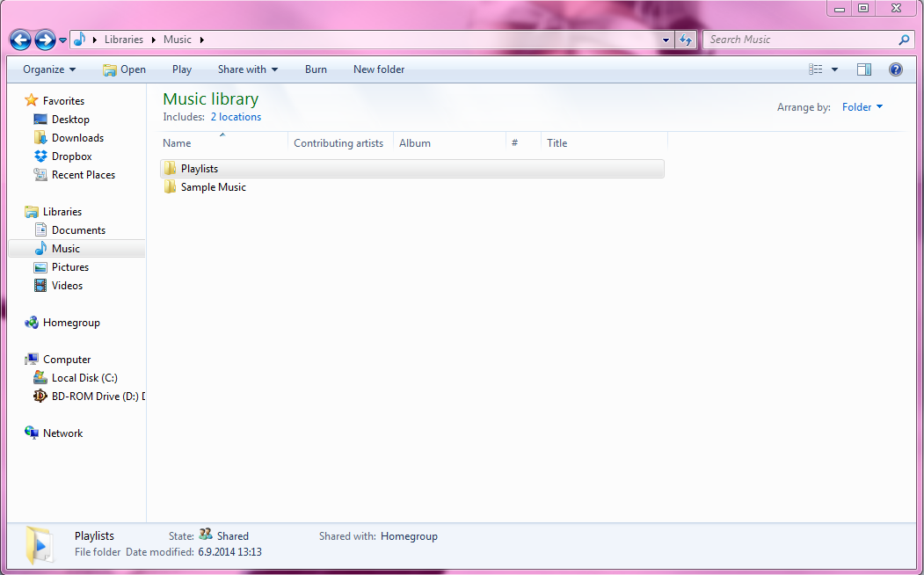Viewport: 924px width, 575px height.
Task: Select the Playlists folder row
Action: 412,169
